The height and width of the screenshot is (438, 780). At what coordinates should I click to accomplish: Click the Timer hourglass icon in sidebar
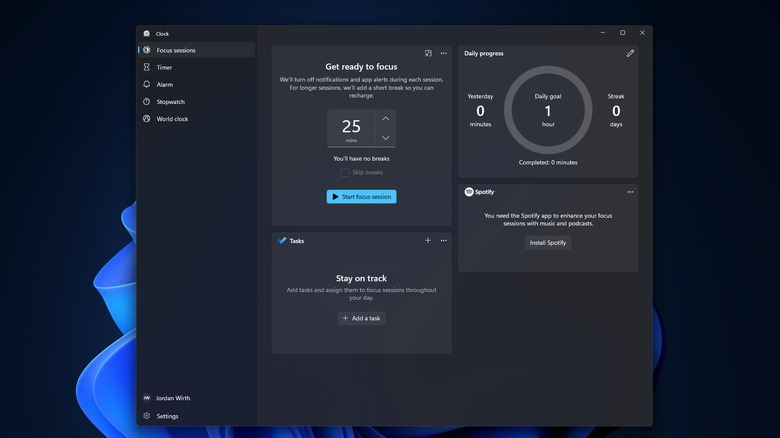(x=147, y=67)
